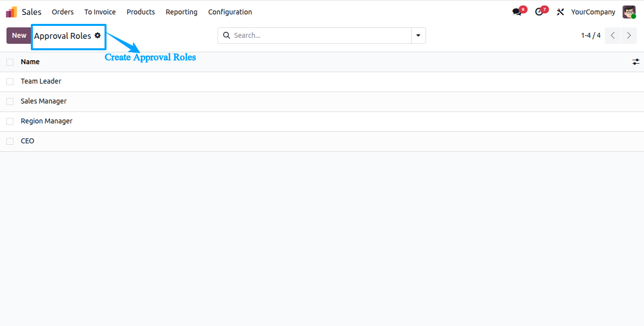This screenshot has width=644, height=326.
Task: Open the Configuration menu
Action: [230, 12]
